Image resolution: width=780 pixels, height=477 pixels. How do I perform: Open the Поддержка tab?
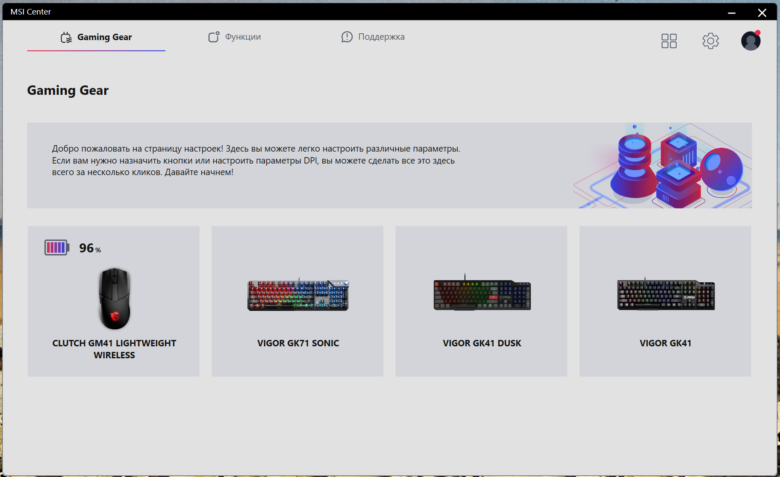(373, 37)
